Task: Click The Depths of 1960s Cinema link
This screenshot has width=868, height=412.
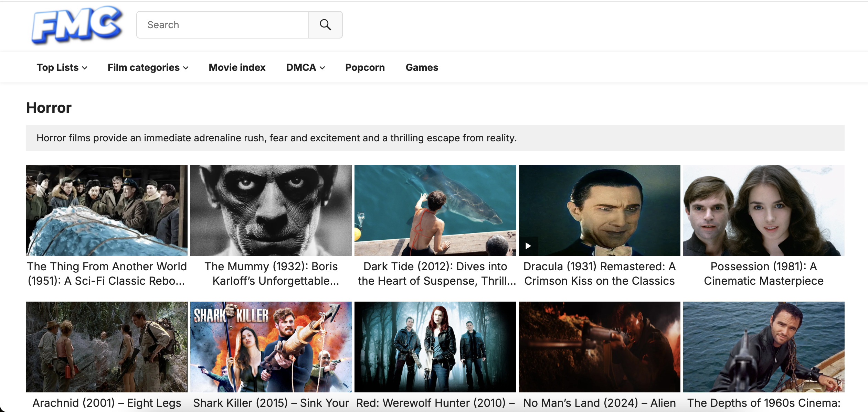Action: (x=764, y=403)
